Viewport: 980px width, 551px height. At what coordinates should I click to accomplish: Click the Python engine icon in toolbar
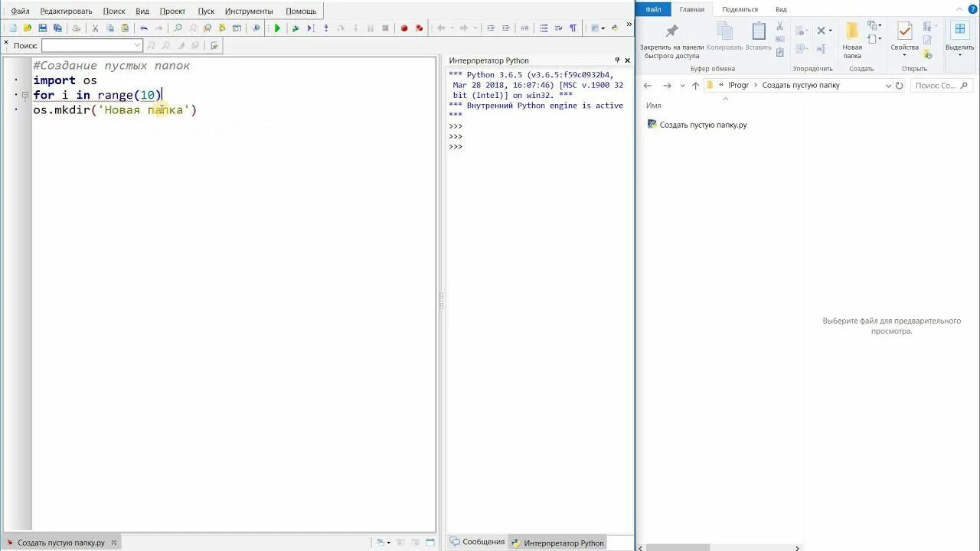tap(615, 28)
